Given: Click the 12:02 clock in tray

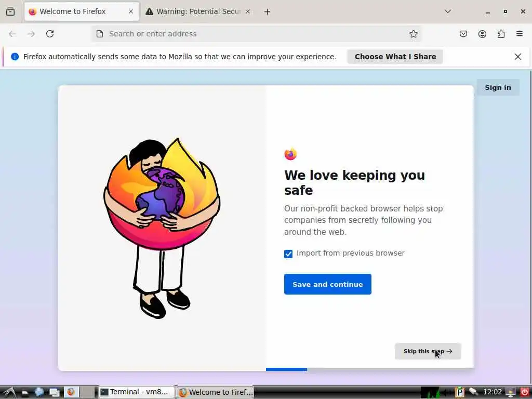Looking at the screenshot, I should coord(493,392).
